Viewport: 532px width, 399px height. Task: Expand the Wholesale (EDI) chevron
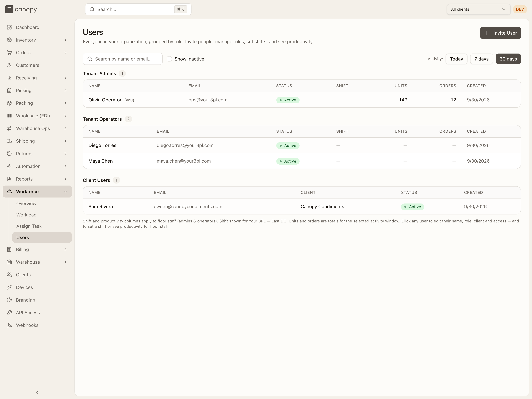tap(65, 116)
